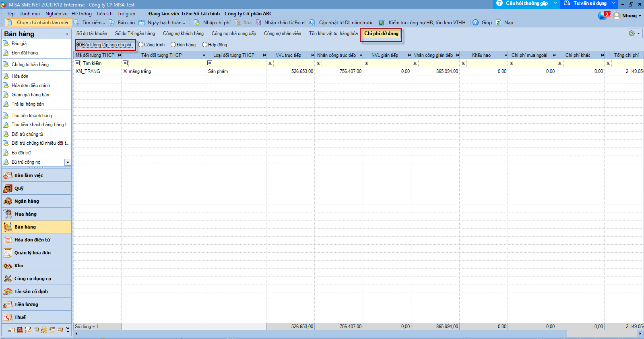Open Nhân công trực tiếp filter operator
Image resolution: width=644 pixels, height=339 pixels.
pos(318,63)
